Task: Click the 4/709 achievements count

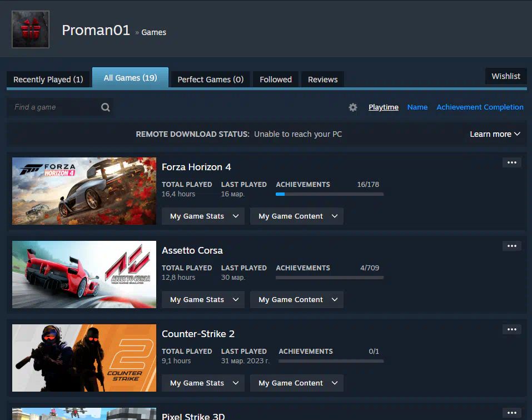Action: pos(370,268)
